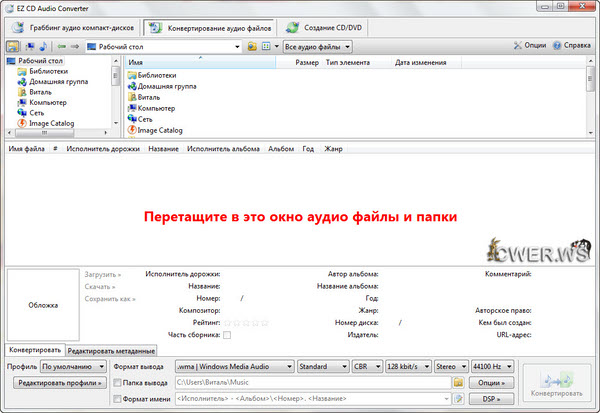This screenshot has height=413, width=600.
Task: Click the forward navigation arrow
Action: pos(76,46)
